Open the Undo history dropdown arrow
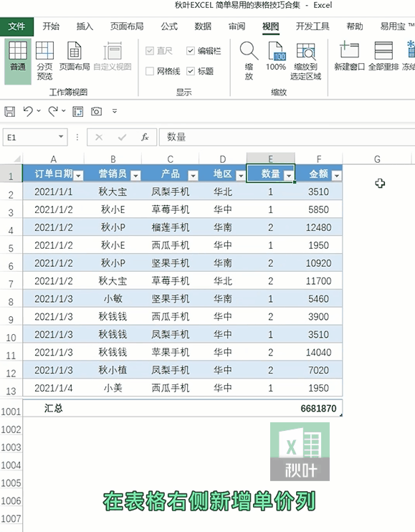The height and width of the screenshot is (532, 415). 39,111
